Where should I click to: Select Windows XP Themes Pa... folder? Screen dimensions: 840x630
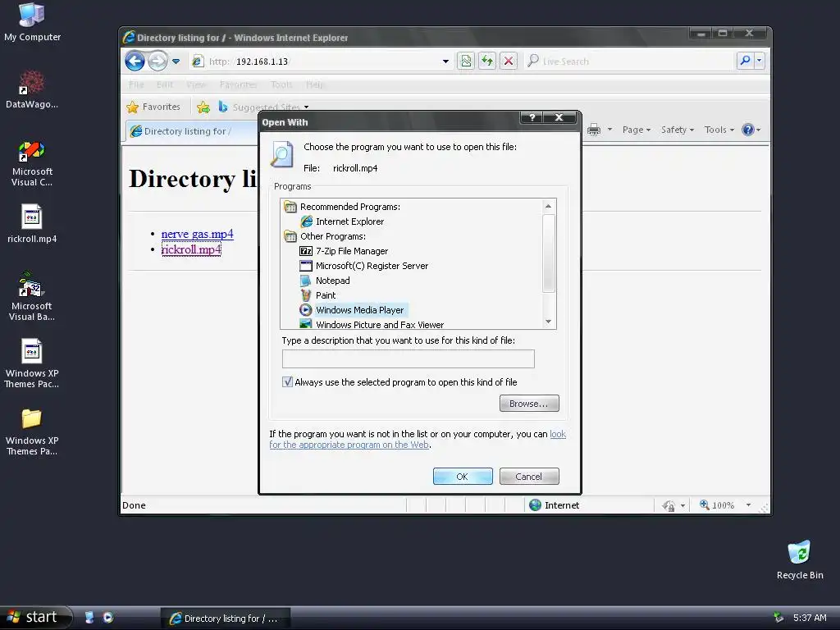point(32,431)
